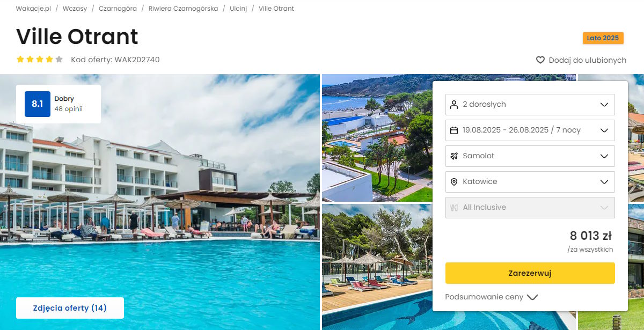Click the calendar icon in date field
644x330 pixels.
pyautogui.click(x=454, y=130)
